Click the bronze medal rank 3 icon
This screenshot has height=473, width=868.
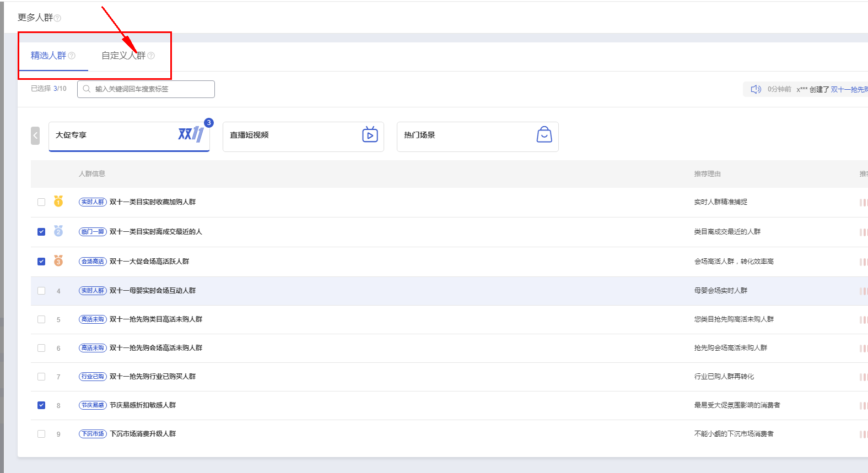(58, 260)
